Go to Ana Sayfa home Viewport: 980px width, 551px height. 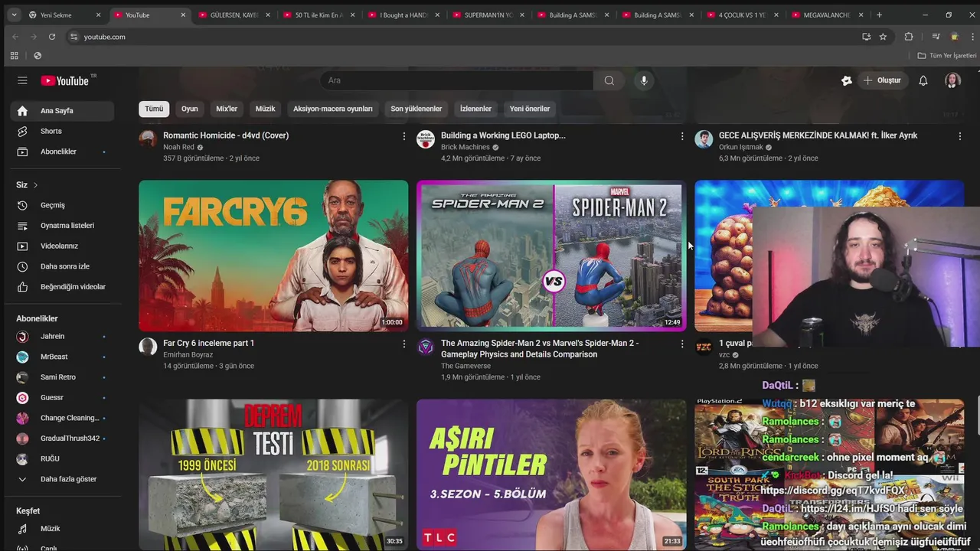[62, 111]
